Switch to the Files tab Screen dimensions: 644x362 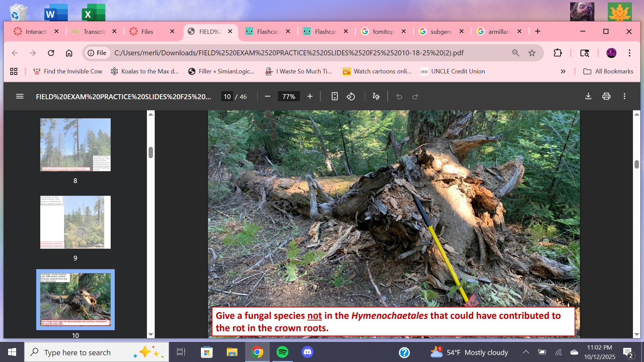pos(147,32)
